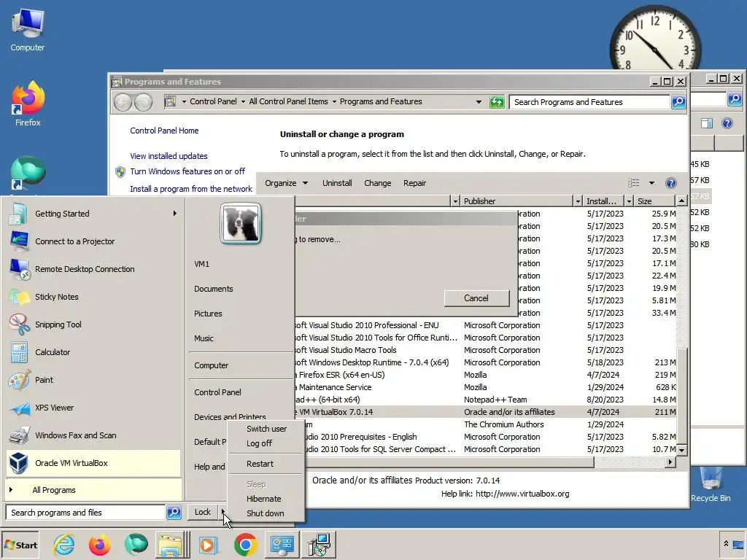Open Control Panel from Start menu

217,392
